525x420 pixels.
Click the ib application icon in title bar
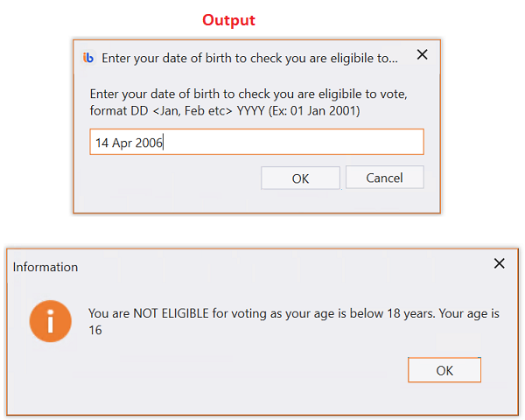(88, 58)
